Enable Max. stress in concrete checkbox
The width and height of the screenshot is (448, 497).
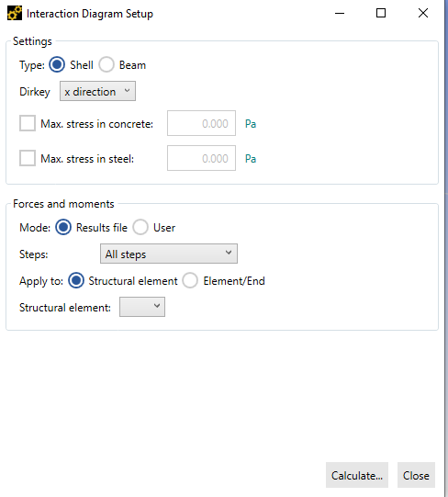28,123
